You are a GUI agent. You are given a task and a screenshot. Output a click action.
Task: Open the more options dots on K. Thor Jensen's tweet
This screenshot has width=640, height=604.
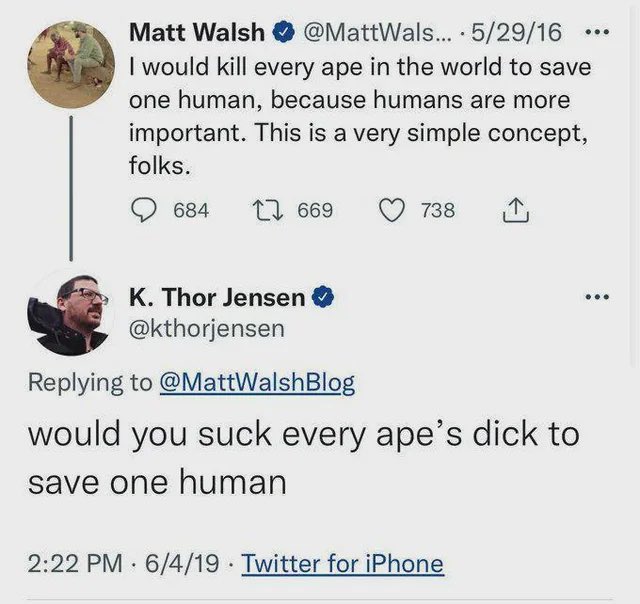click(x=597, y=297)
